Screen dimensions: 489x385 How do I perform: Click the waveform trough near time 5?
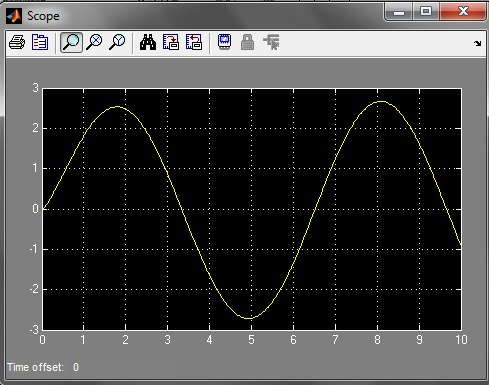(249, 318)
